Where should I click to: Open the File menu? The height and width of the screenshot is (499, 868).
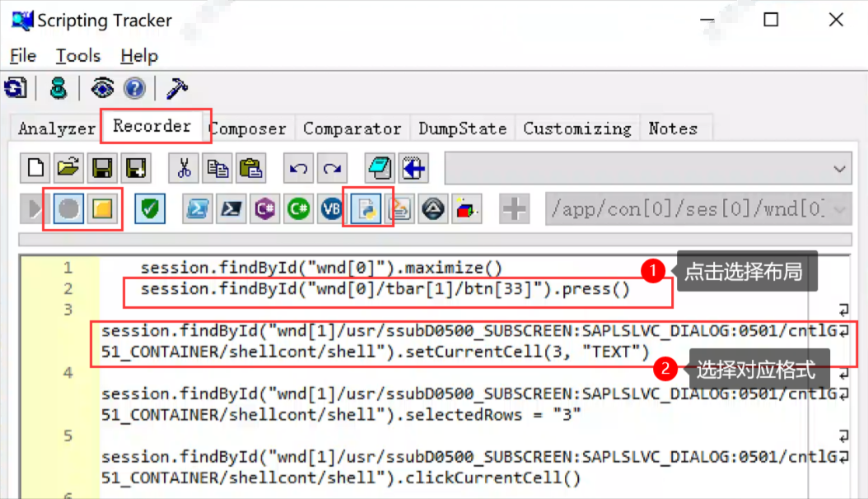point(23,56)
